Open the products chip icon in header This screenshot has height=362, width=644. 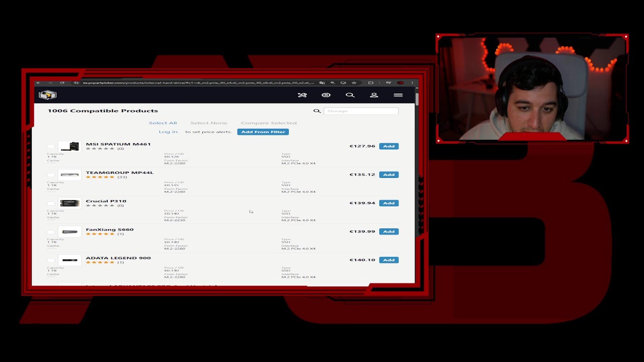click(326, 95)
